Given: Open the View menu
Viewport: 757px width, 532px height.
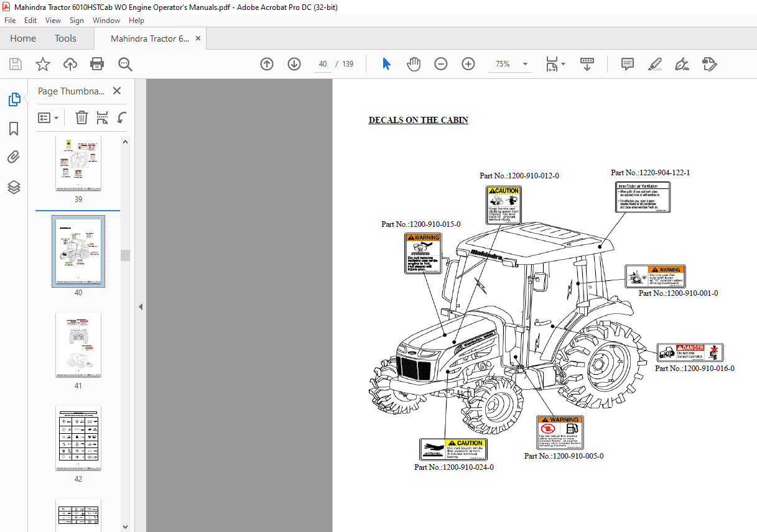Looking at the screenshot, I should click(53, 21).
